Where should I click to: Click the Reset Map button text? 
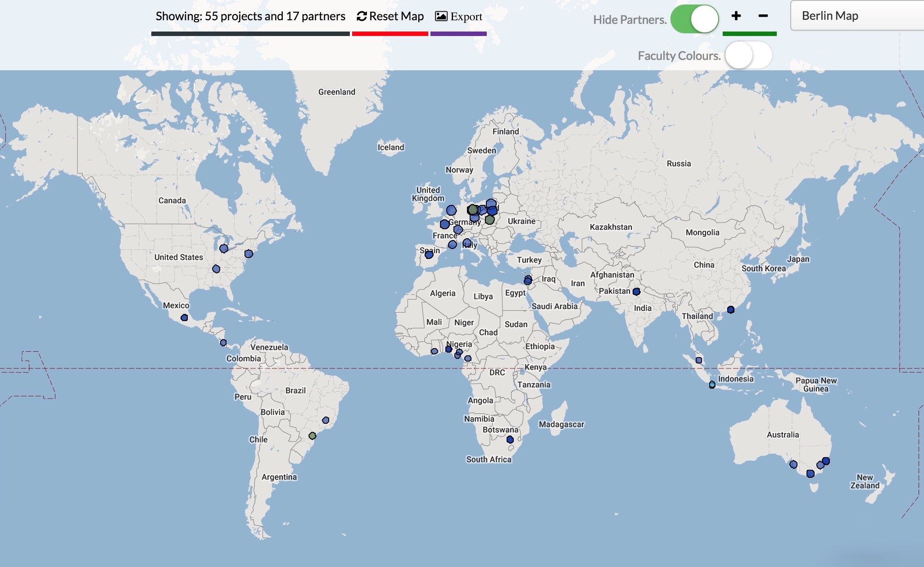[396, 17]
